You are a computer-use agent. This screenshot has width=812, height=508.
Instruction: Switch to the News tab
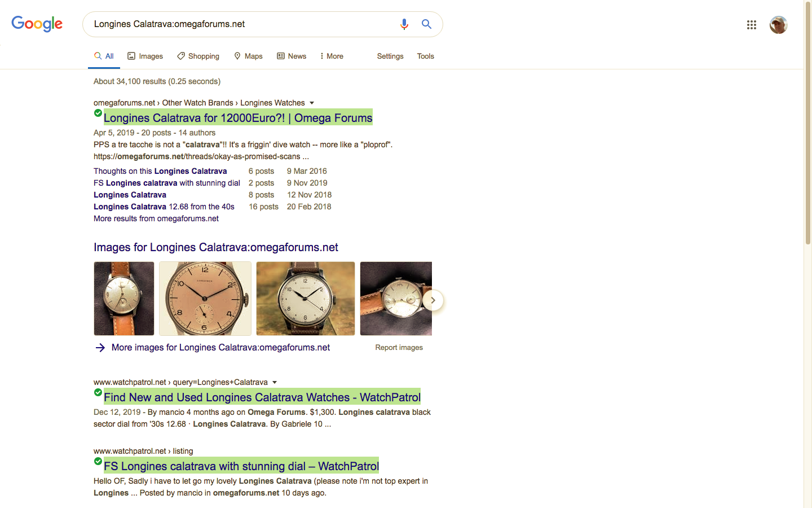pyautogui.click(x=292, y=56)
